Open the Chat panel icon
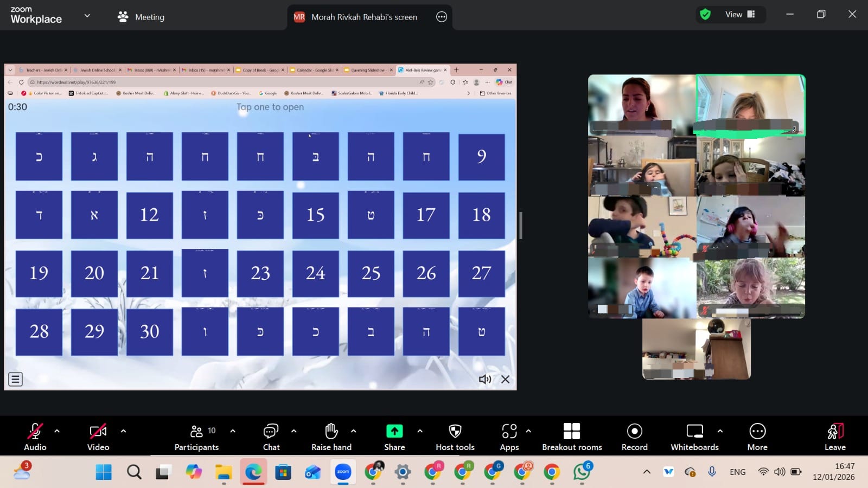The height and width of the screenshot is (488, 868). pyautogui.click(x=271, y=432)
